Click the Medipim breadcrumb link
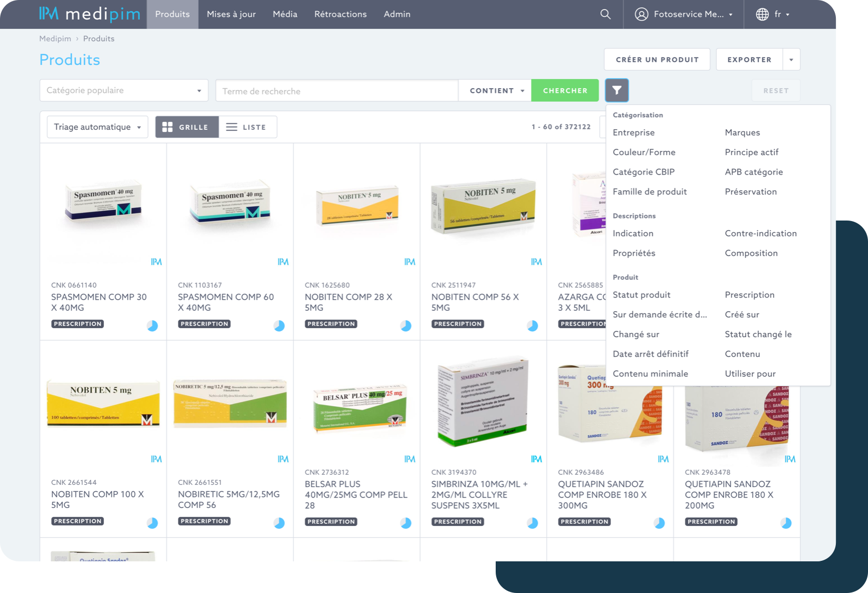The height and width of the screenshot is (593, 868). point(55,39)
